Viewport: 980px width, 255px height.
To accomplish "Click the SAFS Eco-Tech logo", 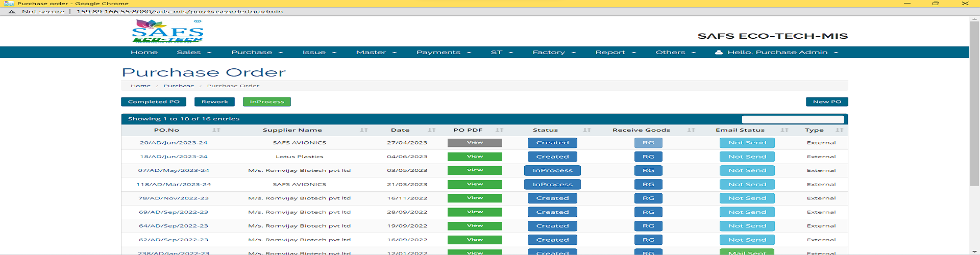I will (168, 32).
